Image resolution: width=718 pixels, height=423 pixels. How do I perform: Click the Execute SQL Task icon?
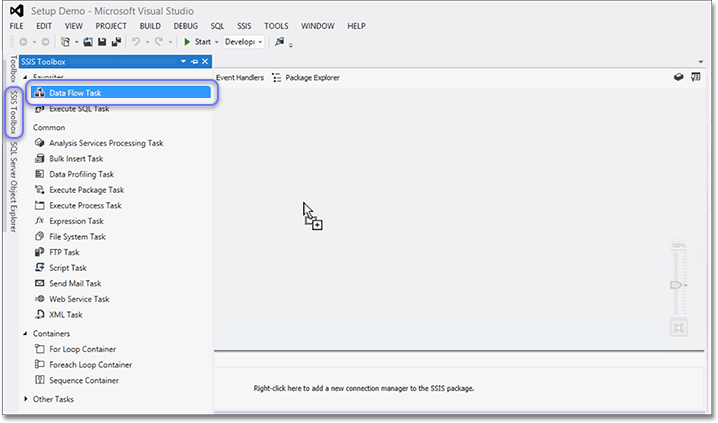(40, 109)
